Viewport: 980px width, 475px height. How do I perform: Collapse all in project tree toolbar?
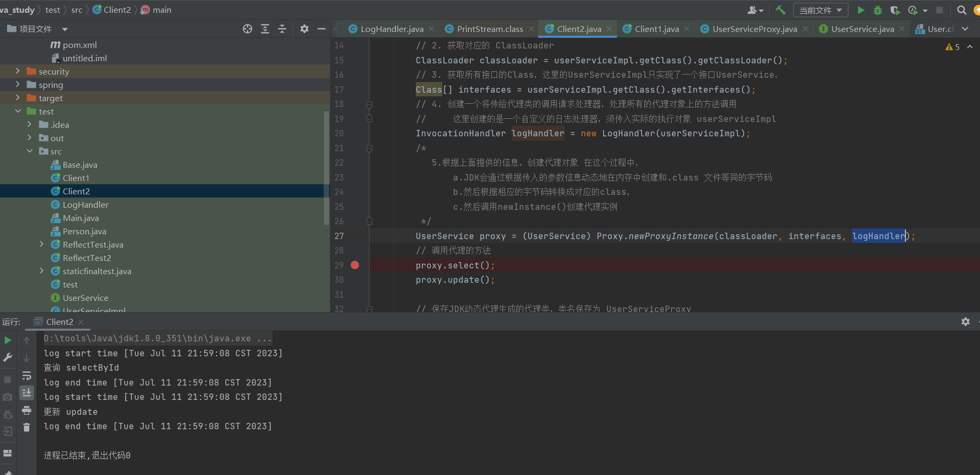tap(282, 29)
